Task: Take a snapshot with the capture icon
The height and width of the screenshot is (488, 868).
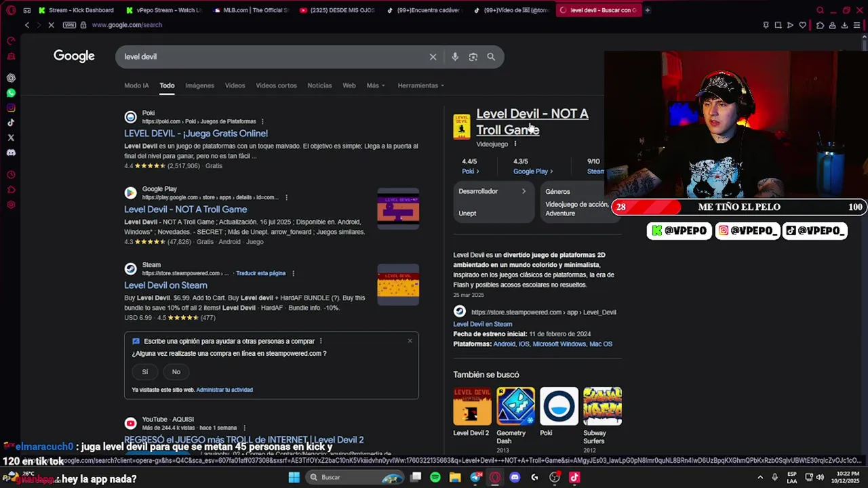Action: (778, 25)
